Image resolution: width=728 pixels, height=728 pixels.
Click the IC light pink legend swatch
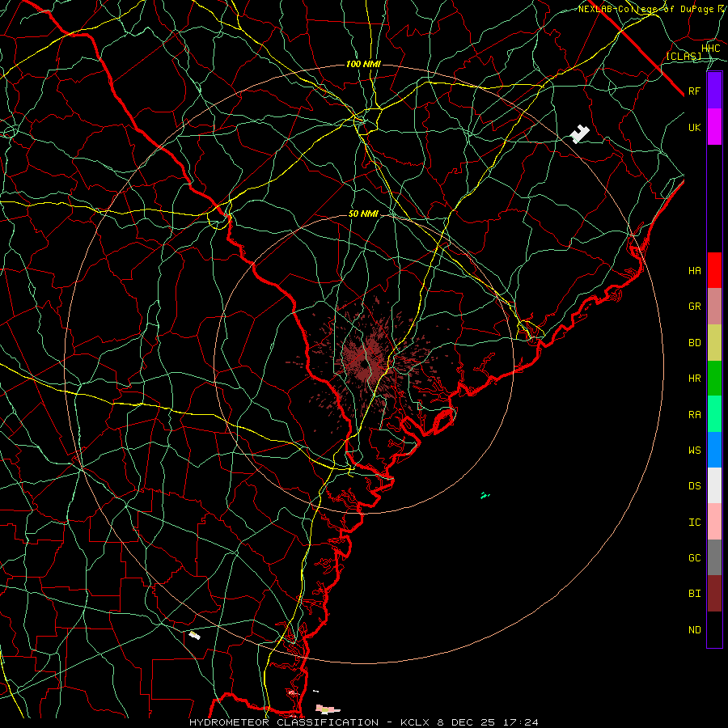pyautogui.click(x=714, y=522)
